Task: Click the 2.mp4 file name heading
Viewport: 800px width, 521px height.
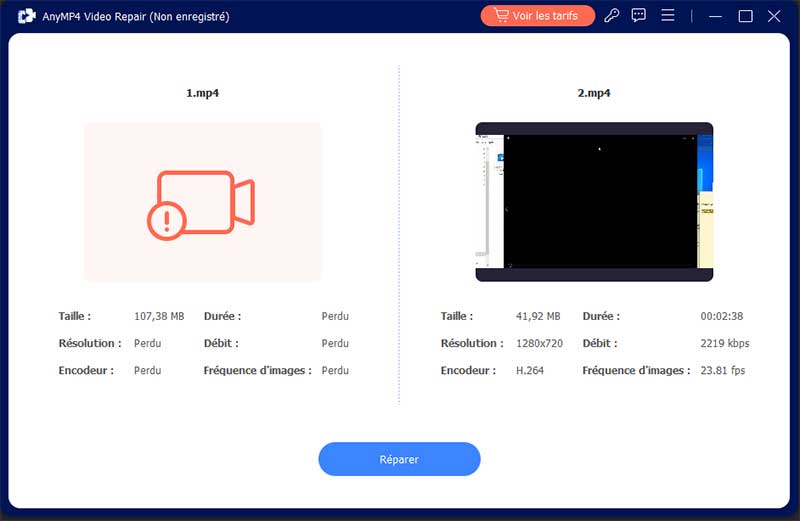Action: 594,93
